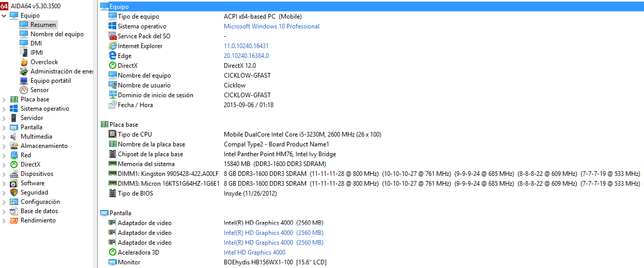The image size is (644, 268).
Task: Click the DMI icon in tree
Action: pos(24,43)
